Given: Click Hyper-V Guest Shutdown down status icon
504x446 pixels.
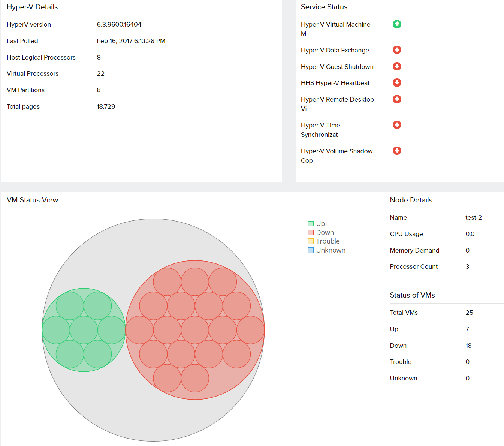Looking at the screenshot, I should point(397,66).
